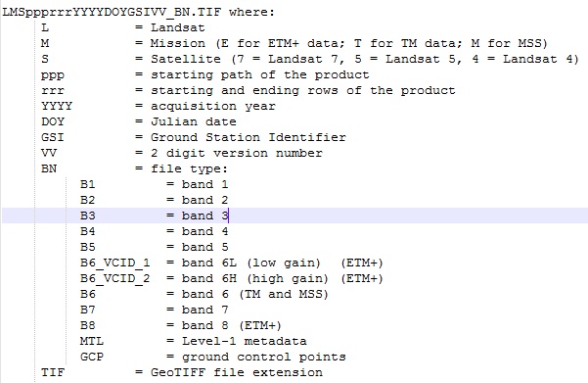Click the MTL Level-1 metadata line

tap(194, 341)
